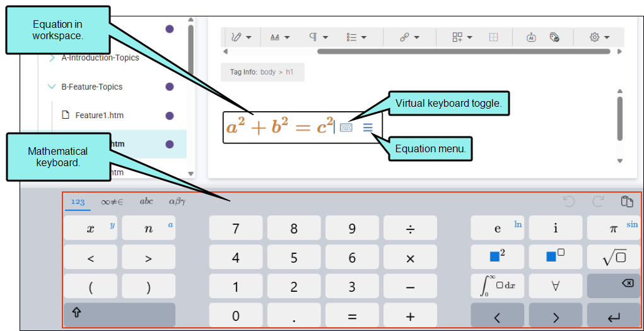Switch to the 123 numeric keyboard tab

(78, 202)
